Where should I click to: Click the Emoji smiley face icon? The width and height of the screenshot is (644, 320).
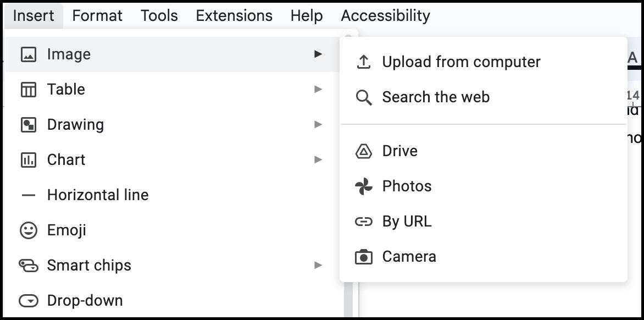[29, 230]
